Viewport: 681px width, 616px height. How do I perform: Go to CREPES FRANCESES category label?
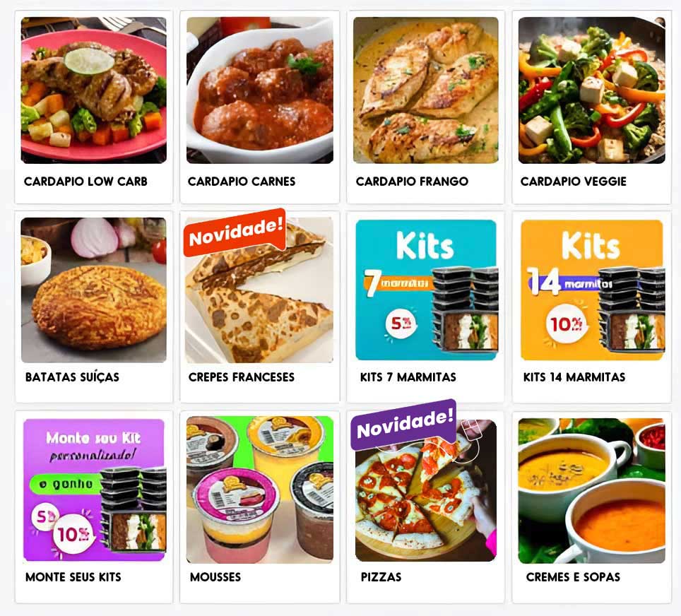242,377
